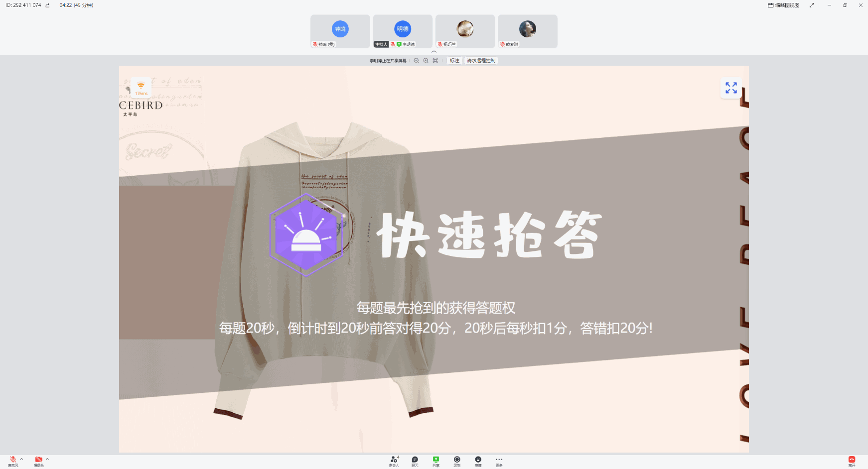This screenshot has width=868, height=469.
Task: Open the More (更多) options menu
Action: tap(499, 461)
